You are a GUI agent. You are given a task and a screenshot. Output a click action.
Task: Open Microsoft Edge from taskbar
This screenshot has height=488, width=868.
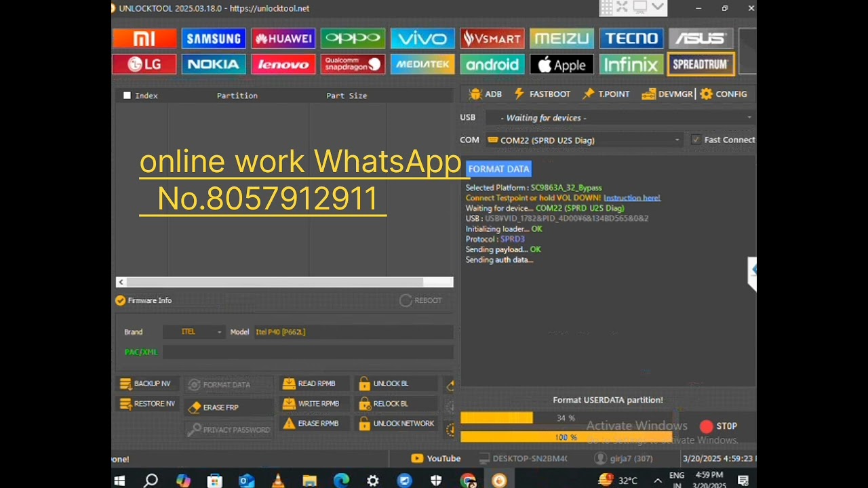[341, 481]
